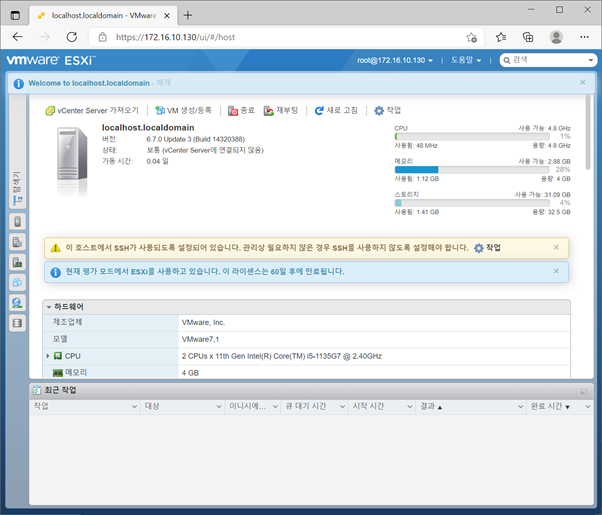Click the VMware7,1 model value

[x=200, y=339]
